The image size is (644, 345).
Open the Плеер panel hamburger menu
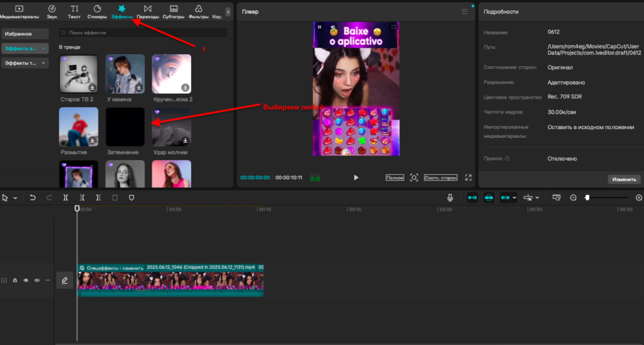[465, 11]
